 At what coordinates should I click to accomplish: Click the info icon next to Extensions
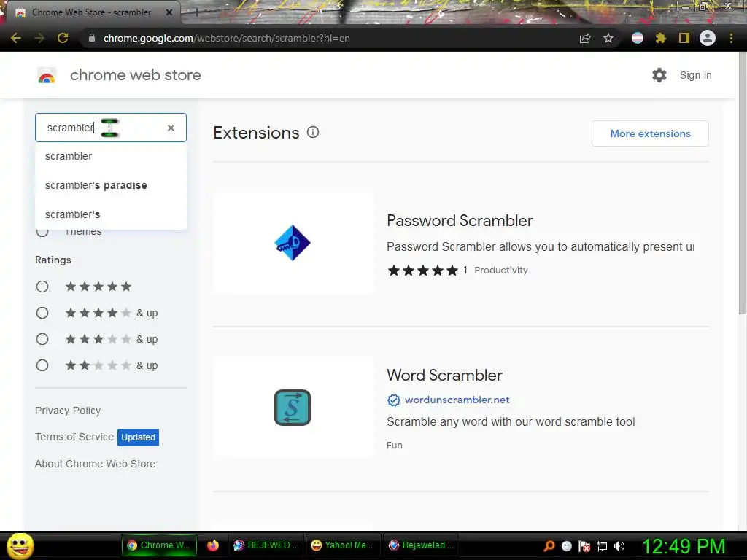(x=313, y=132)
